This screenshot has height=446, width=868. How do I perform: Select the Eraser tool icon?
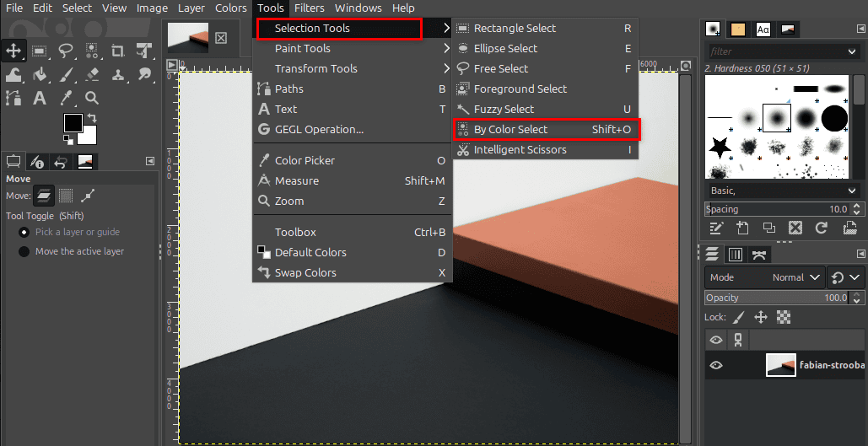[x=92, y=75]
